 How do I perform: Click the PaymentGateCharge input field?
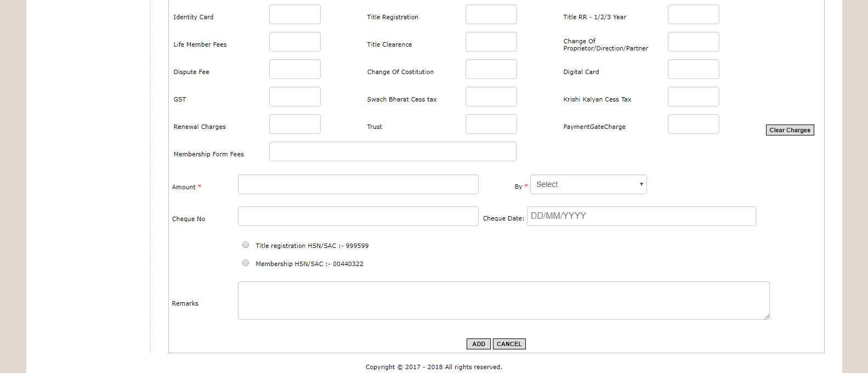point(693,124)
